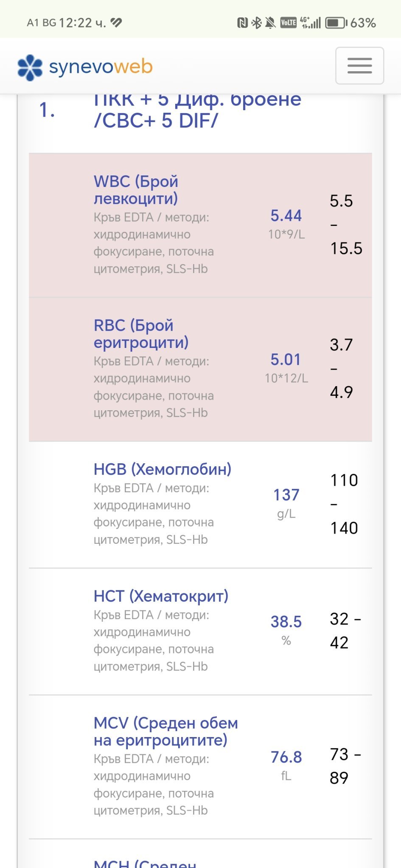Tap the Bluetooth status icon
This screenshot has width=401, height=868.
pyautogui.click(x=256, y=23)
